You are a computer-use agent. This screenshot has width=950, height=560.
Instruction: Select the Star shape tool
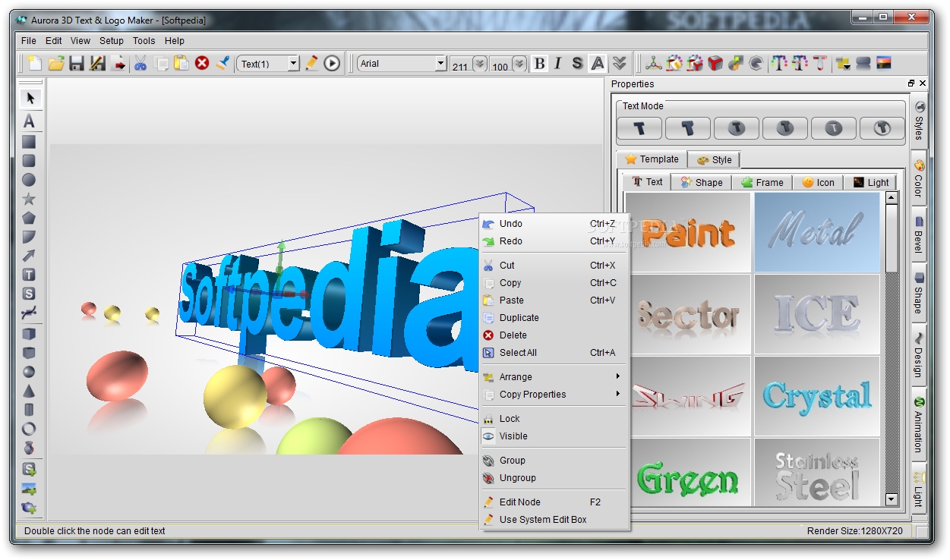29,199
